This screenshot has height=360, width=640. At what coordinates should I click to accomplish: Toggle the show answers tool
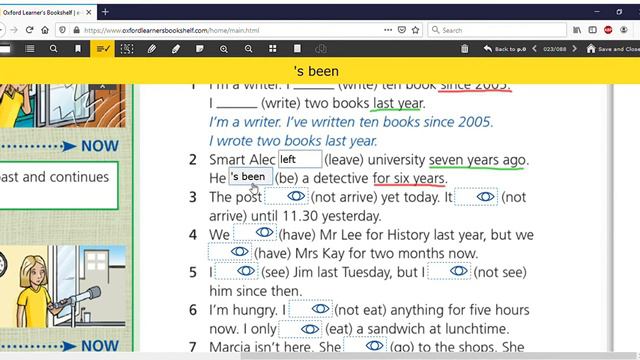point(102,49)
